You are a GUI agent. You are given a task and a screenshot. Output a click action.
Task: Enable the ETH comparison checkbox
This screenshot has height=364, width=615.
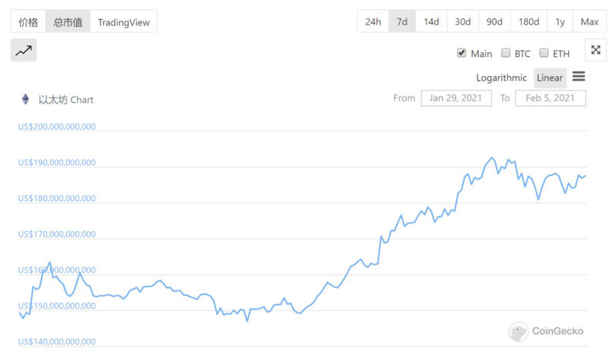click(x=544, y=52)
